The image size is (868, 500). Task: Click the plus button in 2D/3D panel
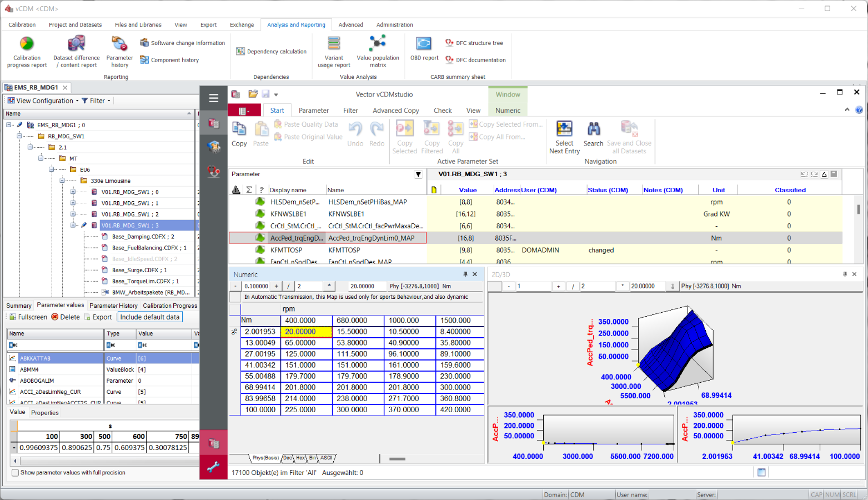pyautogui.click(x=558, y=286)
